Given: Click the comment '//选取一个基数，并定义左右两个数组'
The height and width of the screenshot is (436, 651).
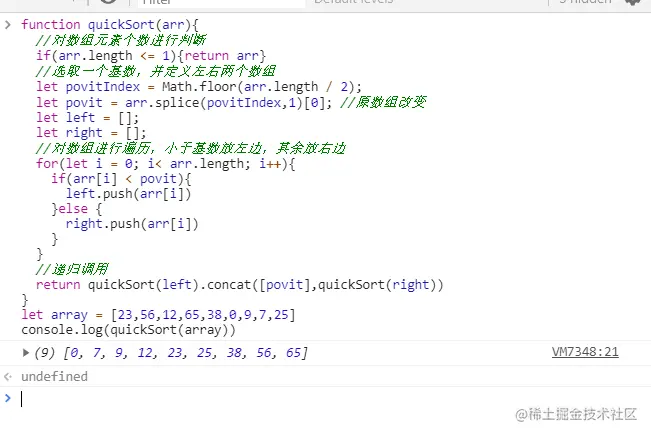Looking at the screenshot, I should click(x=156, y=71).
